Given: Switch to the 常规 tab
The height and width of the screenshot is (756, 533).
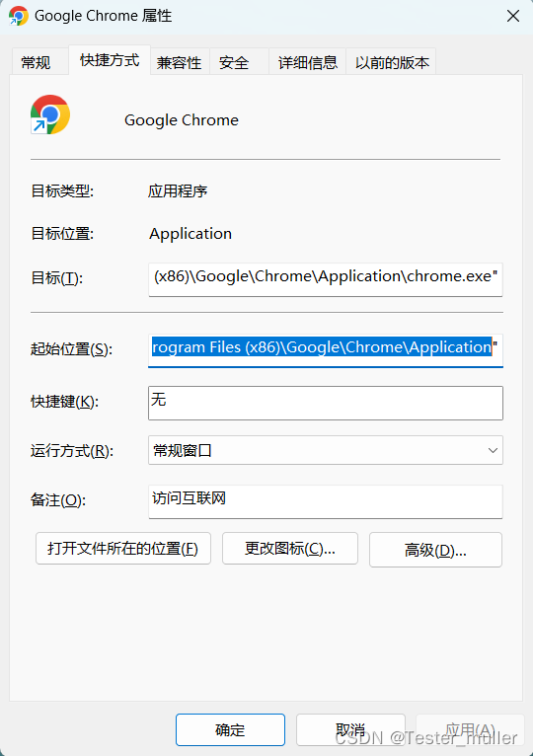Looking at the screenshot, I should [x=37, y=62].
